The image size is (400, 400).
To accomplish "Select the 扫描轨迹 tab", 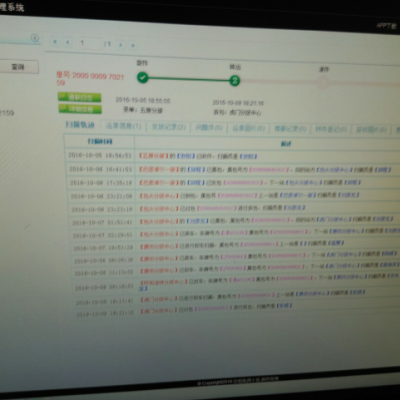I will point(80,125).
